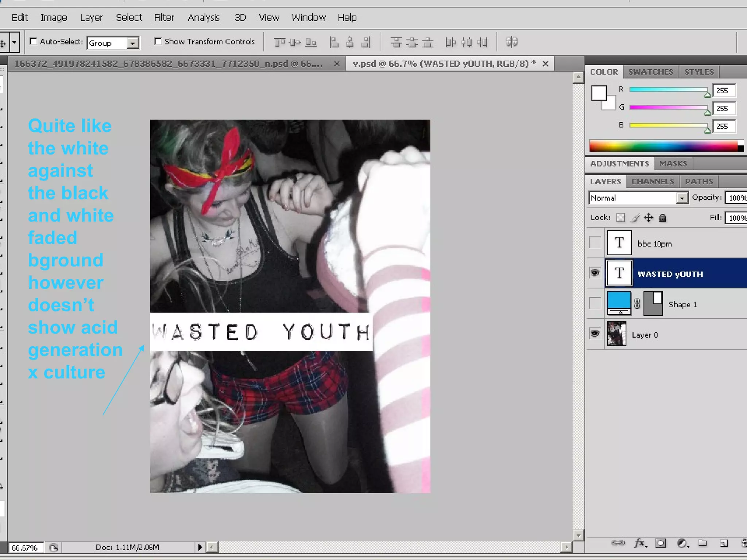Click the lock position icon
Image resolution: width=747 pixels, height=560 pixels.
point(649,218)
